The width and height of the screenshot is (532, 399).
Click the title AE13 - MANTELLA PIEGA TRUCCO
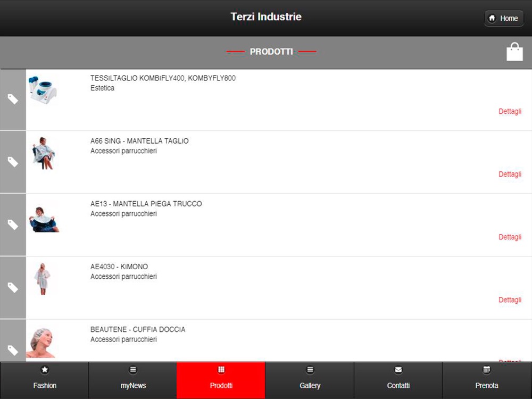[146, 204]
